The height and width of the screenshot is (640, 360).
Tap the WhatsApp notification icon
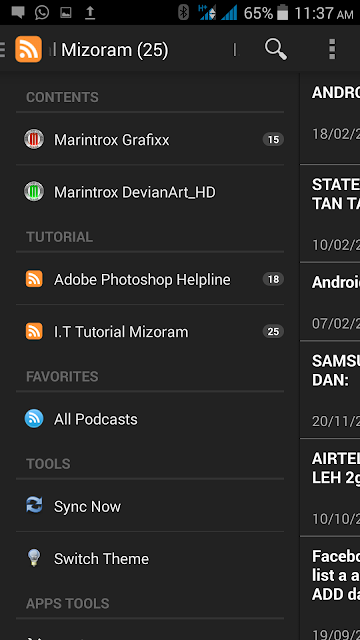click(42, 13)
